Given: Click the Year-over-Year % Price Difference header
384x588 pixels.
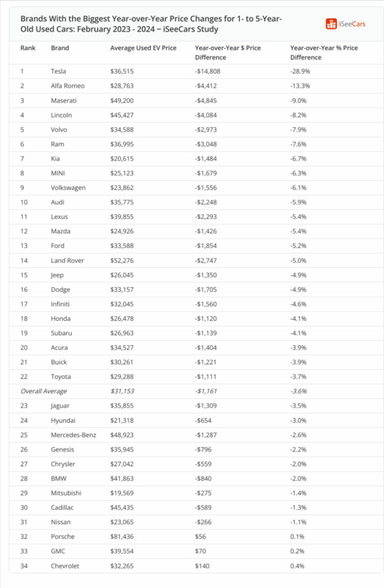Looking at the screenshot, I should click(324, 52).
